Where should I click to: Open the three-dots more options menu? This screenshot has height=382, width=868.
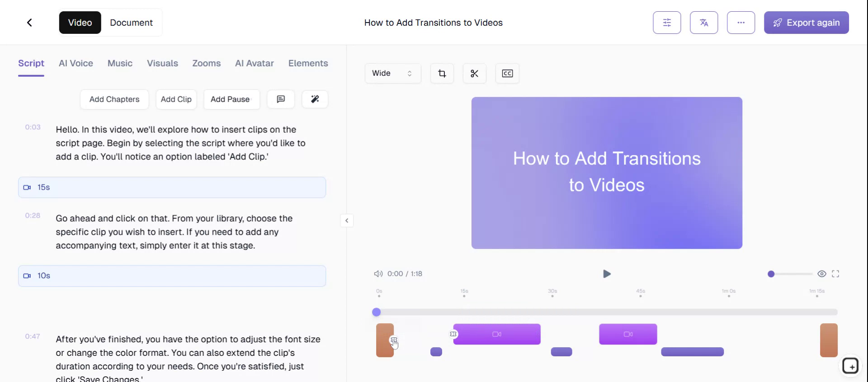741,23
